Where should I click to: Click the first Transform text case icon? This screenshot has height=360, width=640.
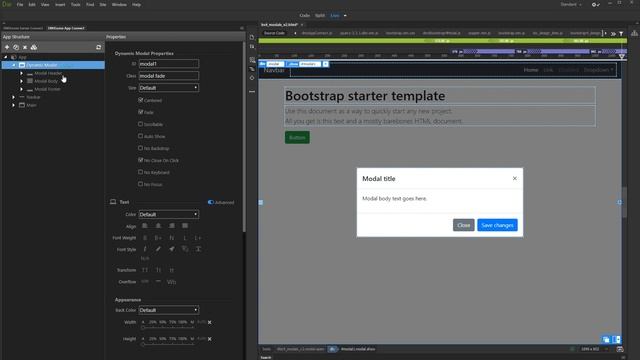pyautogui.click(x=145, y=270)
